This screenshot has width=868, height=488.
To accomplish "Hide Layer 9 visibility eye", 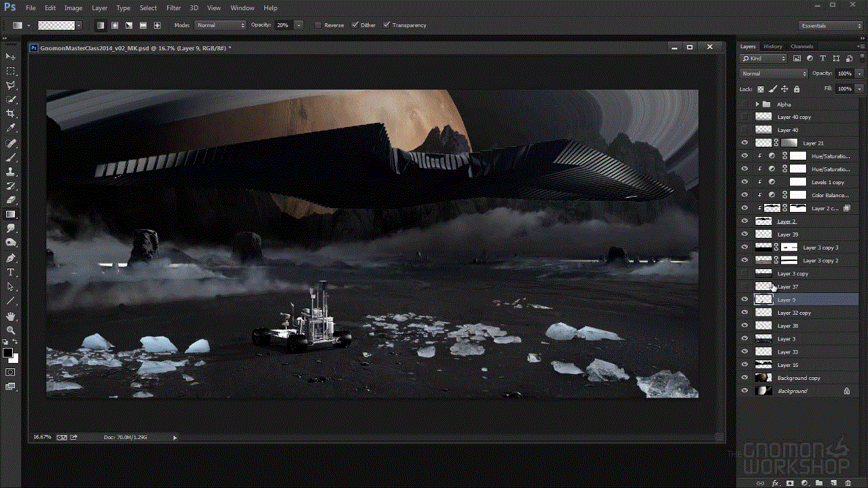I will pos(745,300).
